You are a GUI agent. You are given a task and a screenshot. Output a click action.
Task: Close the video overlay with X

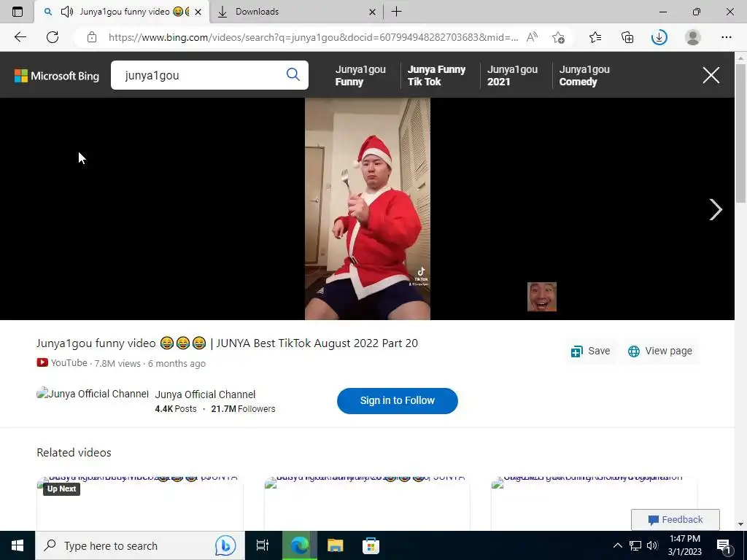tap(711, 75)
